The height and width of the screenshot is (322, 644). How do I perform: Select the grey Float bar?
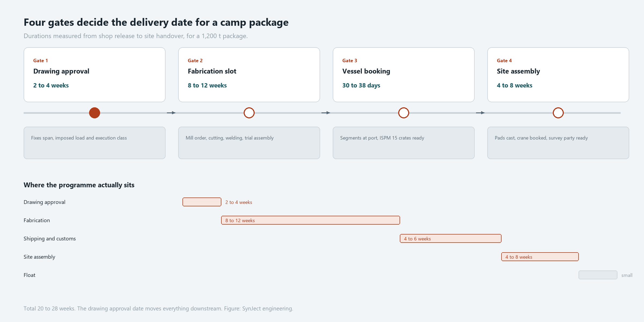[598, 275]
